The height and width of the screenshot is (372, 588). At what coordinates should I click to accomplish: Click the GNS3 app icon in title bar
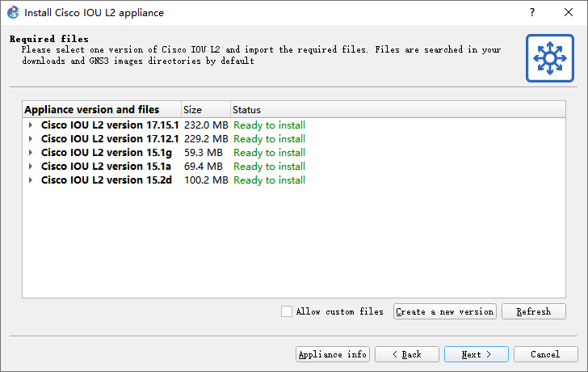(x=13, y=12)
